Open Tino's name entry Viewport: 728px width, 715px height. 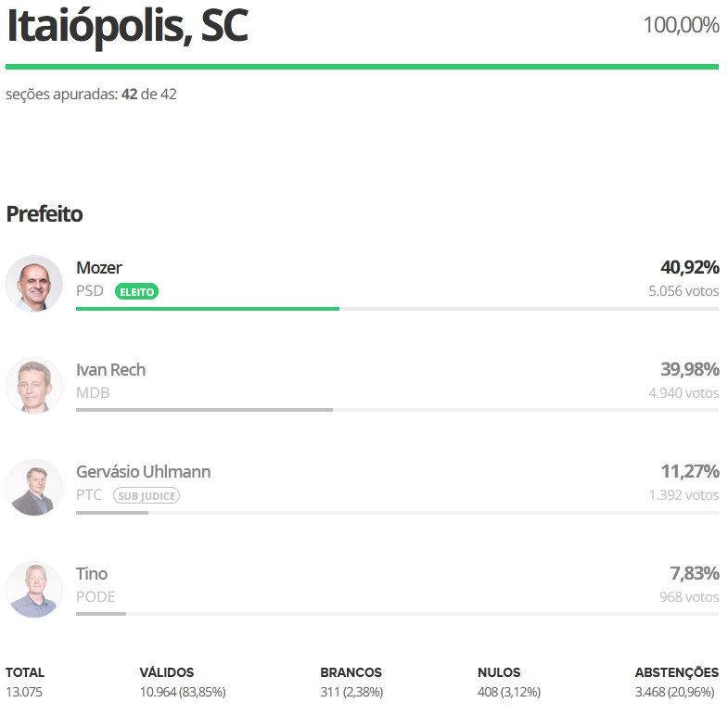[x=92, y=574]
